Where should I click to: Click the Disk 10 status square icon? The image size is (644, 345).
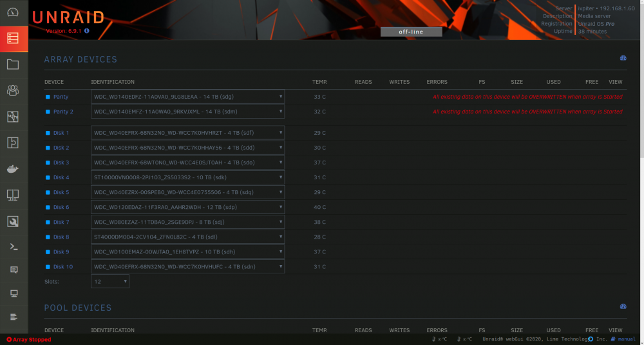coord(48,267)
